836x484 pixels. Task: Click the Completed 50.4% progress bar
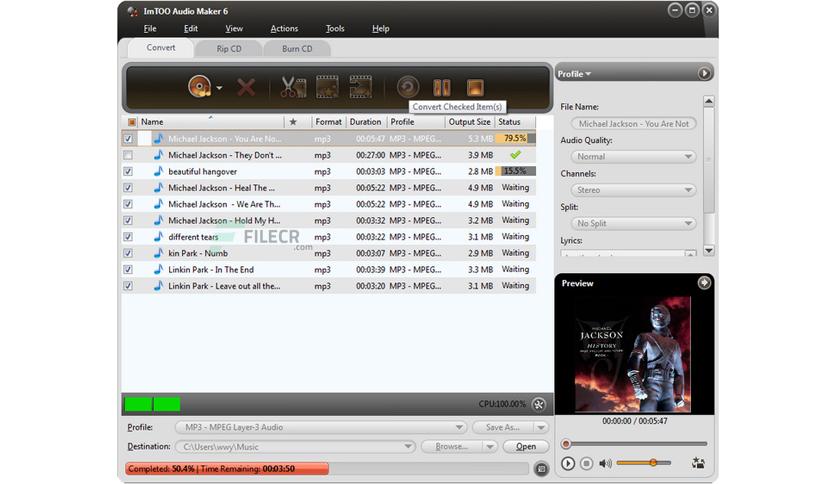pos(327,469)
